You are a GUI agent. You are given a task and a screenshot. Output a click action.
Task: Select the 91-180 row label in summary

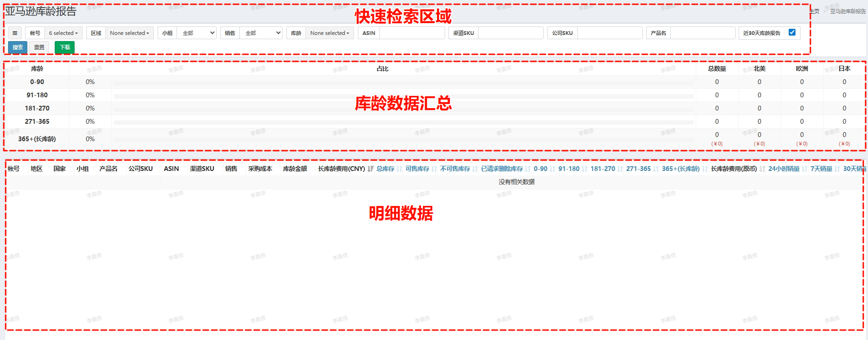37,95
